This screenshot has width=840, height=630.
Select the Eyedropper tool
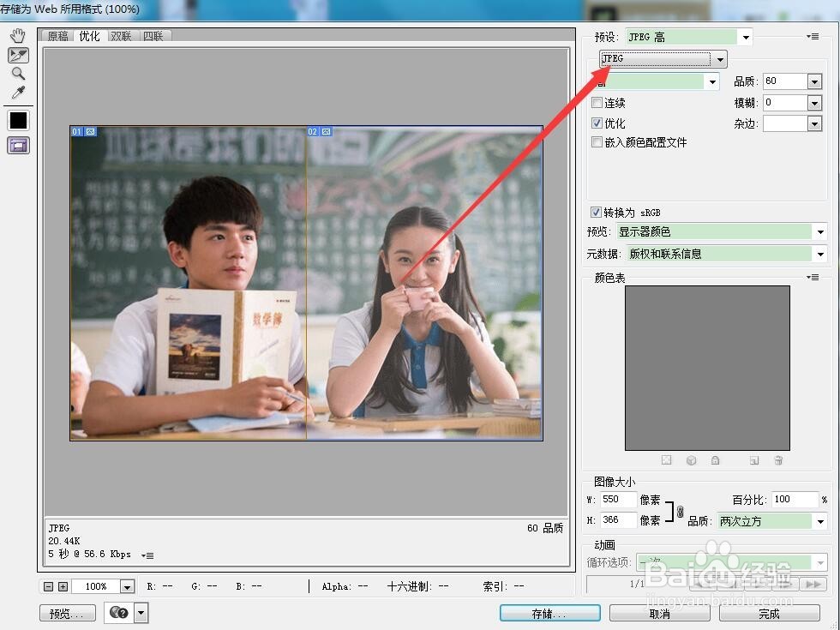click(18, 93)
